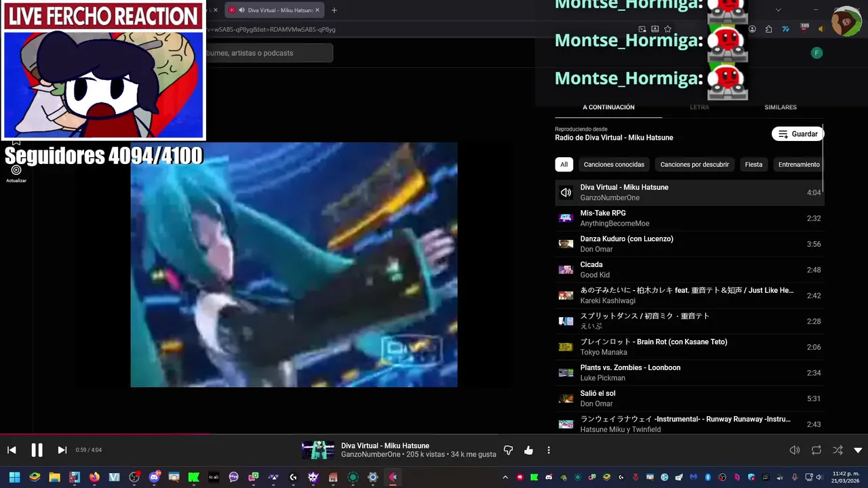
Task: Click the Bluetooth tray icon
Action: (x=707, y=477)
